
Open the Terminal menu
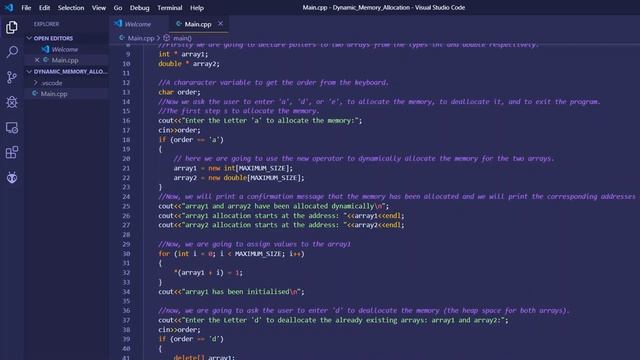click(x=169, y=8)
